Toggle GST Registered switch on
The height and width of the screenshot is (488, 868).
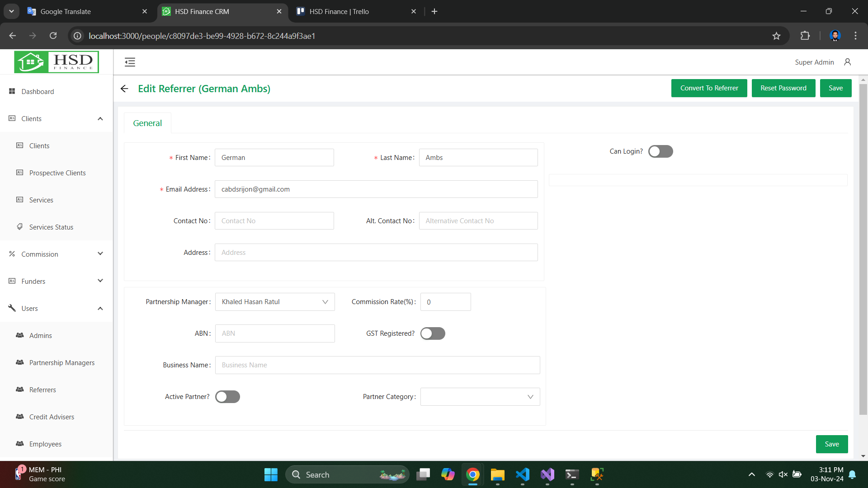coord(433,333)
